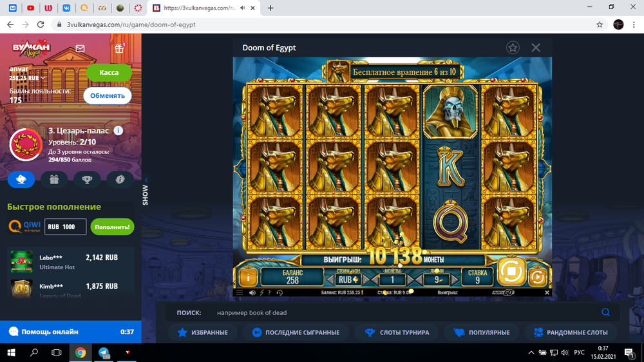Toggle the autoplay button in game
The width and height of the screenshot is (644, 362).
click(538, 278)
